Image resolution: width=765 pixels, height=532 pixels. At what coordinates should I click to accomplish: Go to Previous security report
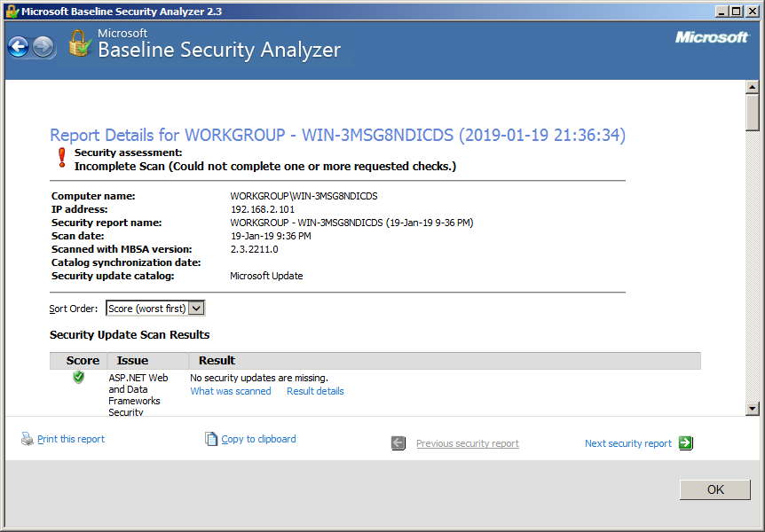click(468, 443)
